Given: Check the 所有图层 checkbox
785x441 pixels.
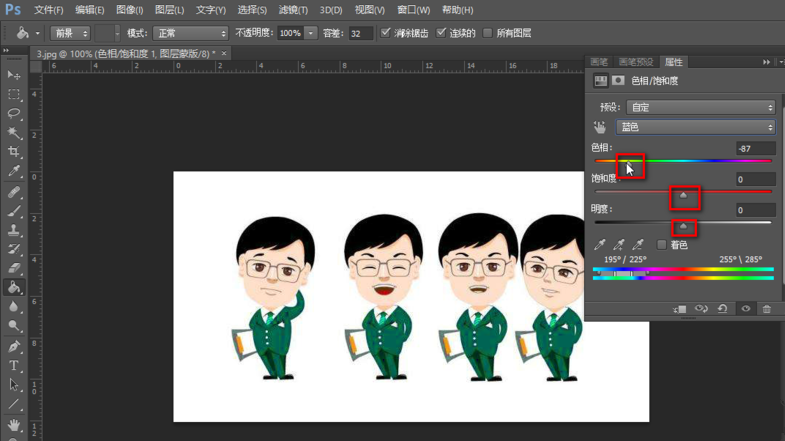Looking at the screenshot, I should (x=488, y=33).
